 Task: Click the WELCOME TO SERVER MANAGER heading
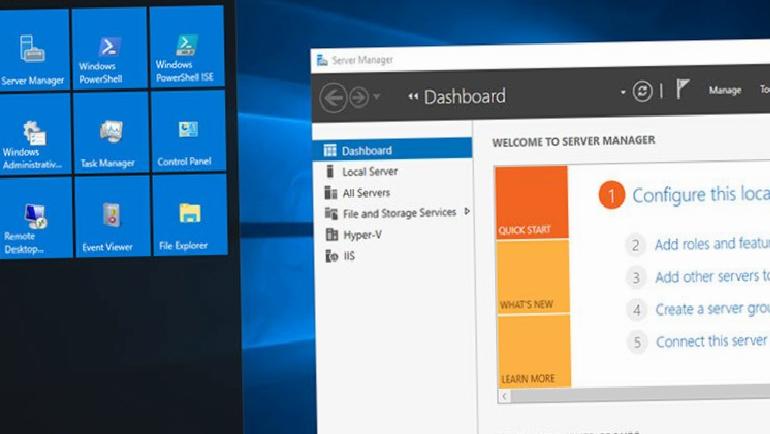point(574,141)
